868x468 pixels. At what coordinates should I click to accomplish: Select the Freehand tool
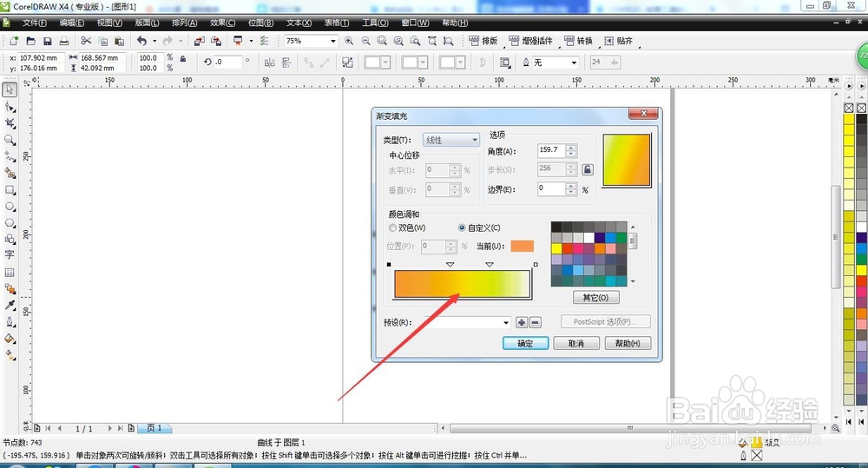pos(10,156)
